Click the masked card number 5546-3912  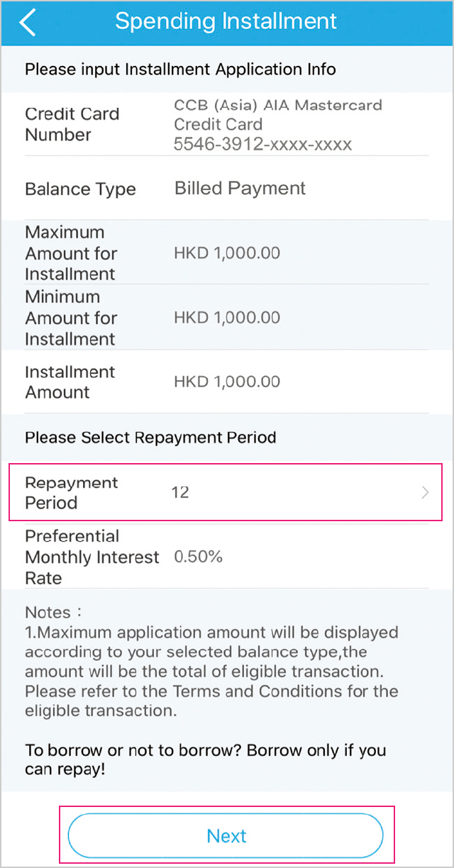tap(262, 145)
